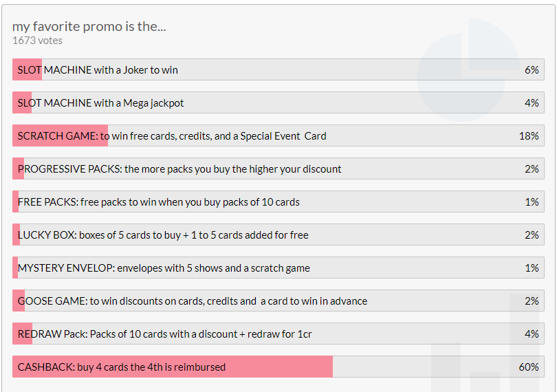Viewport: 557px width, 392px height.
Task: Select the SLOT MACHINE with a Joker option
Action: [x=98, y=70]
